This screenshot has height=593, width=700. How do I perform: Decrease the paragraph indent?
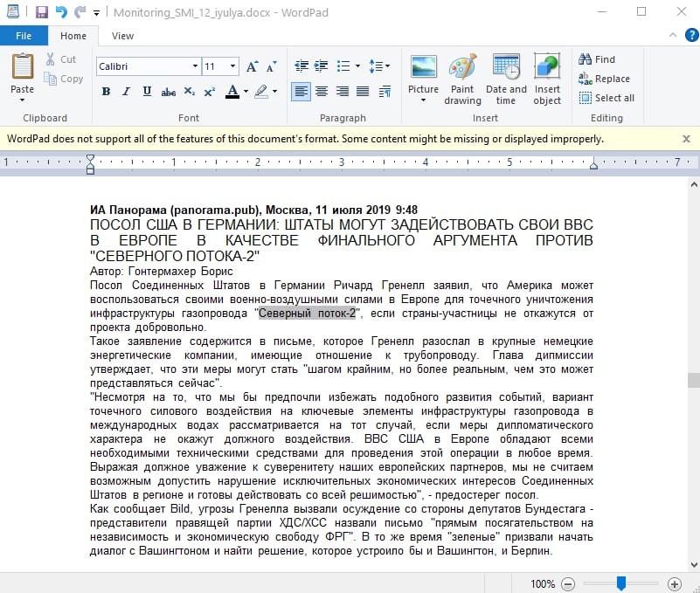click(x=301, y=66)
